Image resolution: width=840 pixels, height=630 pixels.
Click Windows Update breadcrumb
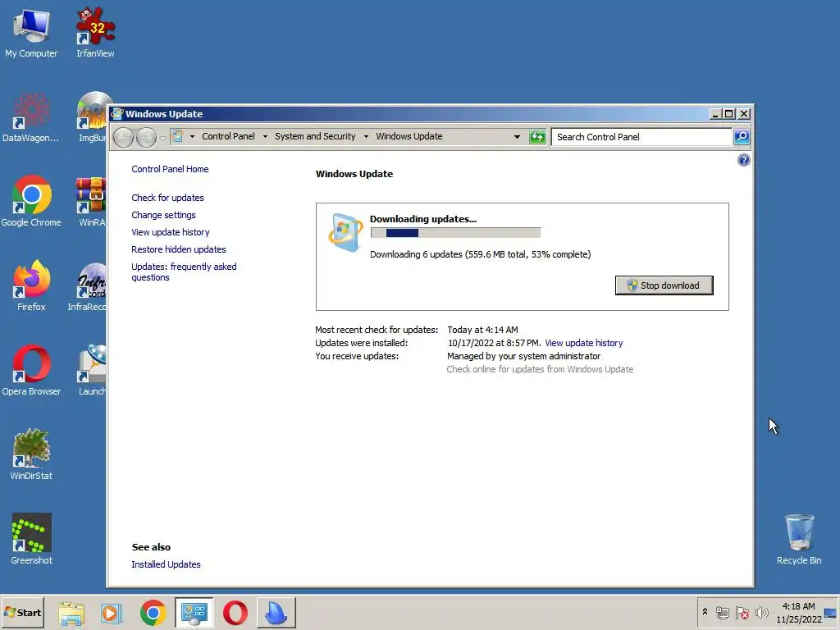(x=409, y=136)
